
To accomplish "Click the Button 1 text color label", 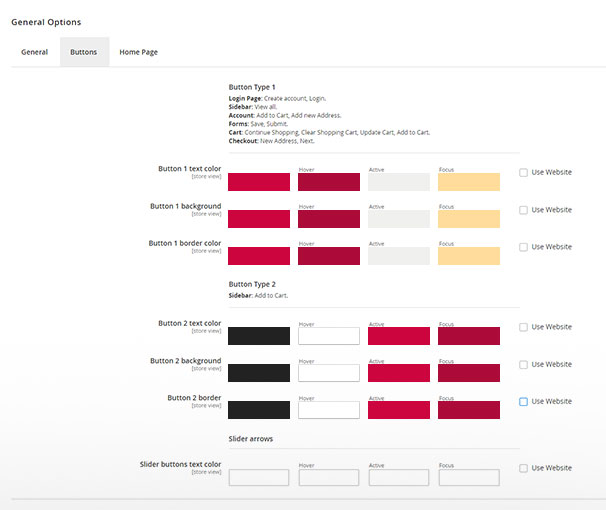I will click(189, 168).
